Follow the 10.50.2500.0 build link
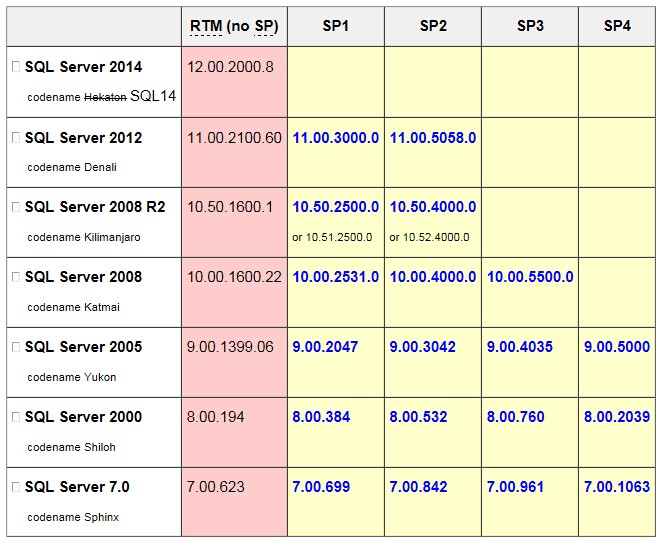660x541 pixels. [335, 207]
